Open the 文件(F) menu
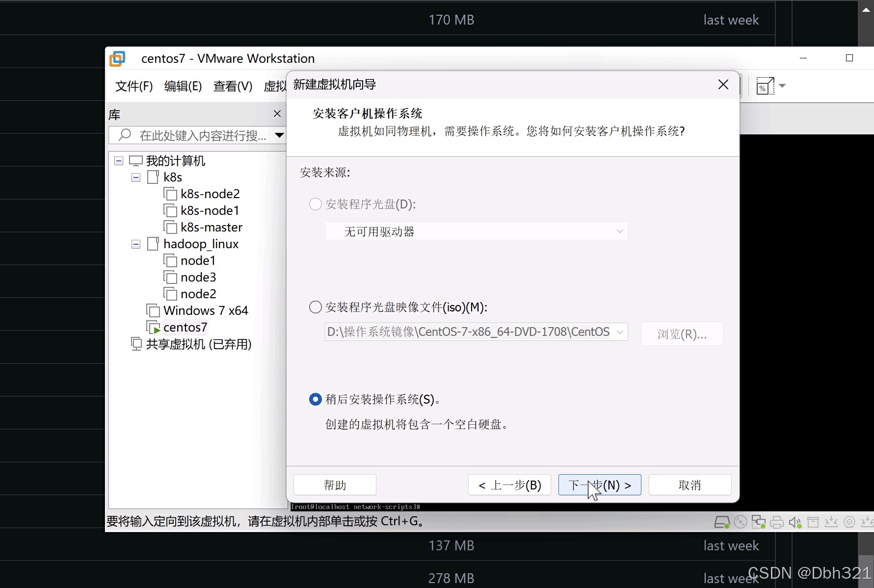Screen dimensions: 874x588 [x=134, y=86]
